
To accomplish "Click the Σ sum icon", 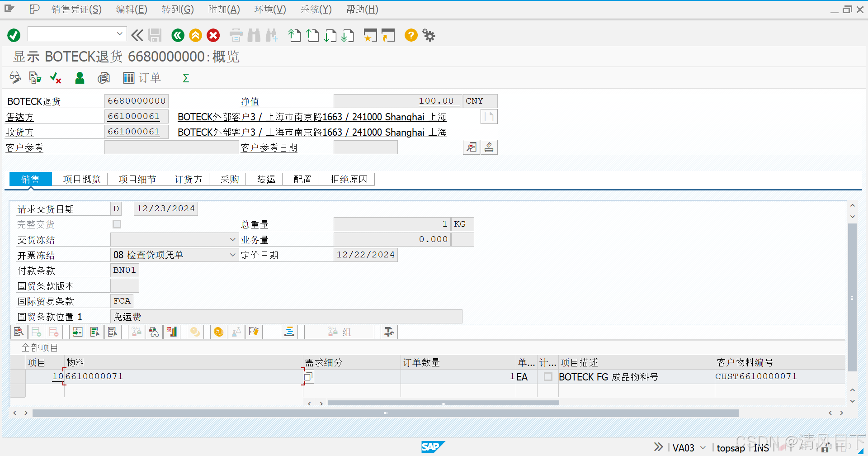I will (x=185, y=78).
